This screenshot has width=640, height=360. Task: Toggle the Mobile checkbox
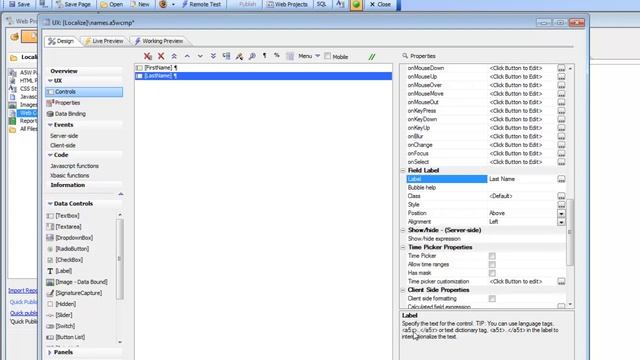pyautogui.click(x=327, y=56)
